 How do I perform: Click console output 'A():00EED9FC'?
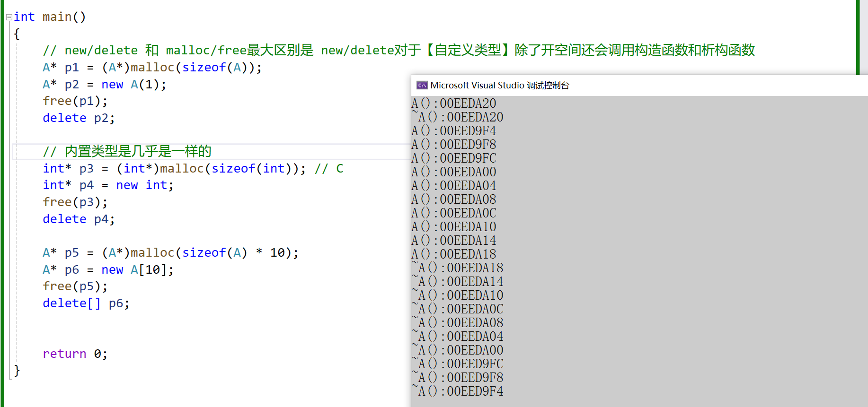click(x=454, y=158)
